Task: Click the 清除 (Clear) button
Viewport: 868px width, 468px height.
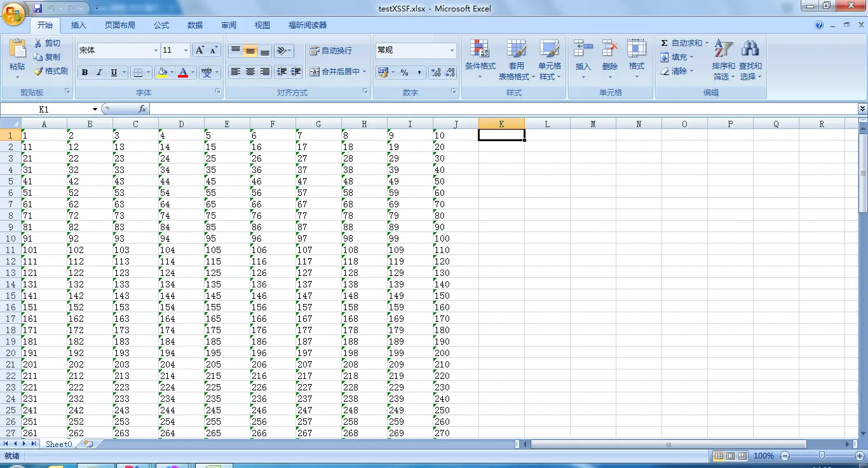Action: pos(677,71)
